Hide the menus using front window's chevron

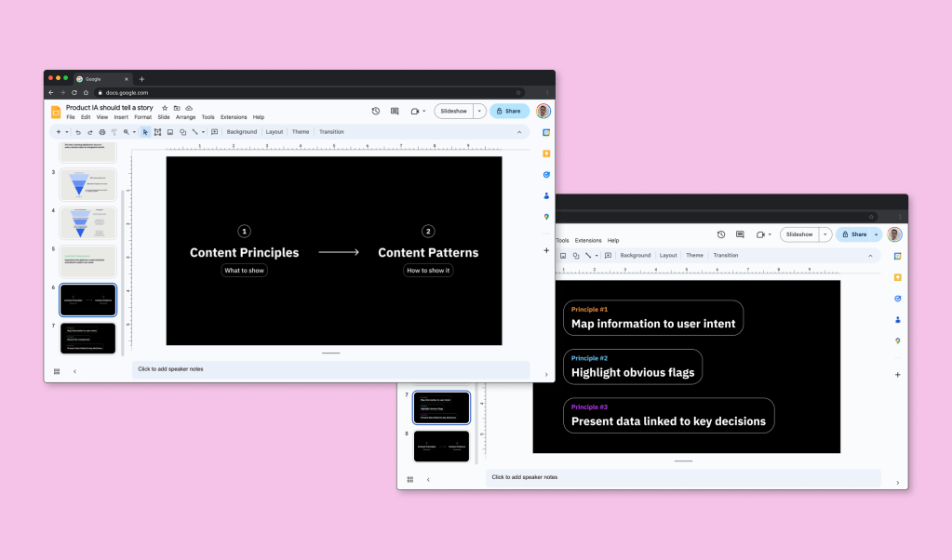pyautogui.click(x=519, y=132)
